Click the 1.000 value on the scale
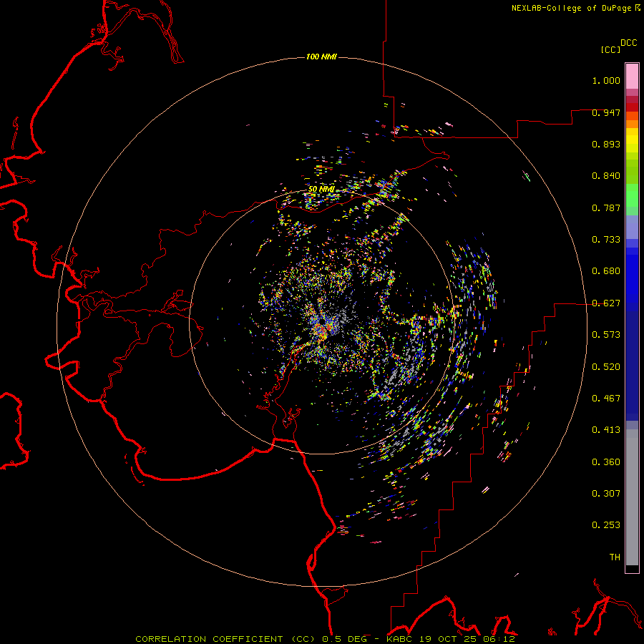This screenshot has height=644, width=644. tap(606, 80)
